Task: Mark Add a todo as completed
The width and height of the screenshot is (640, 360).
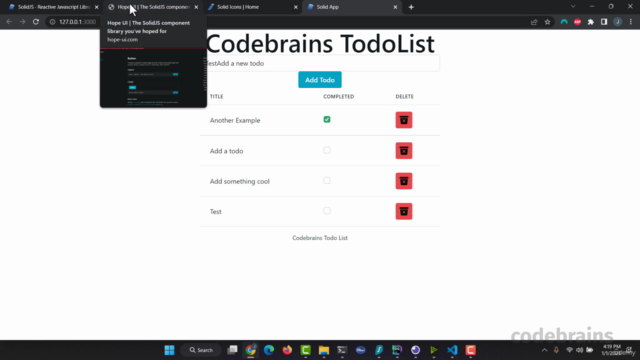Action: pos(327,150)
